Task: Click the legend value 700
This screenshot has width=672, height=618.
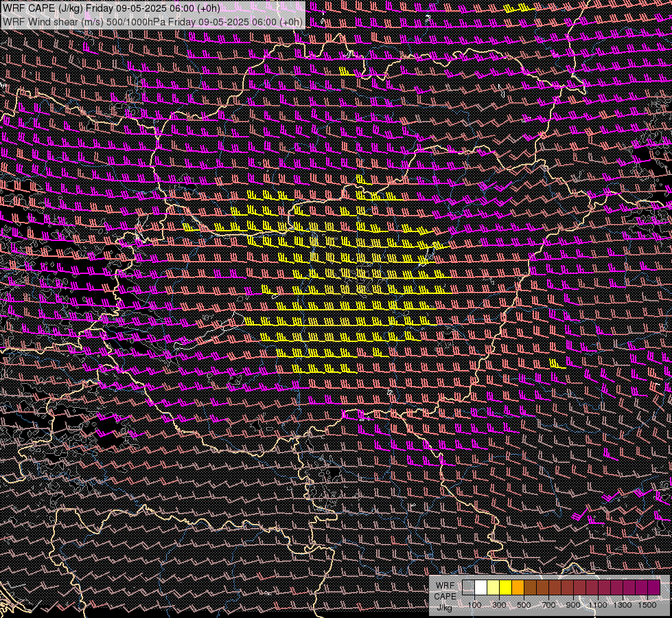Action: coord(548,605)
